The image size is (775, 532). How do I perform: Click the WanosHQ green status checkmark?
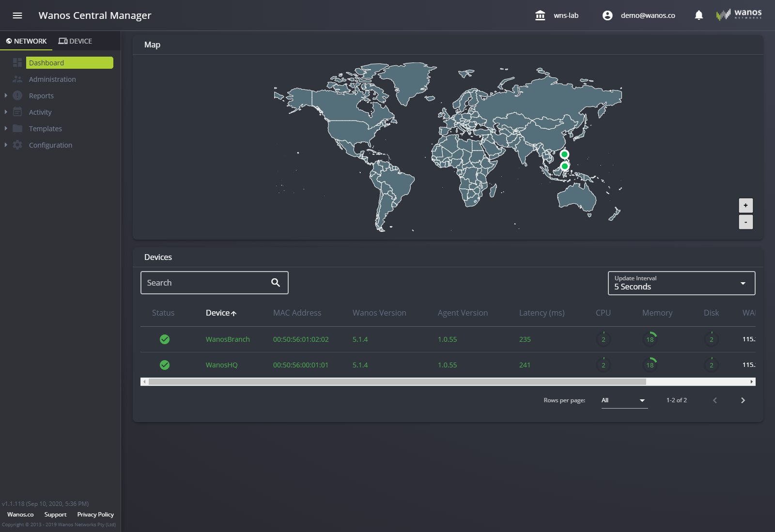tap(165, 365)
